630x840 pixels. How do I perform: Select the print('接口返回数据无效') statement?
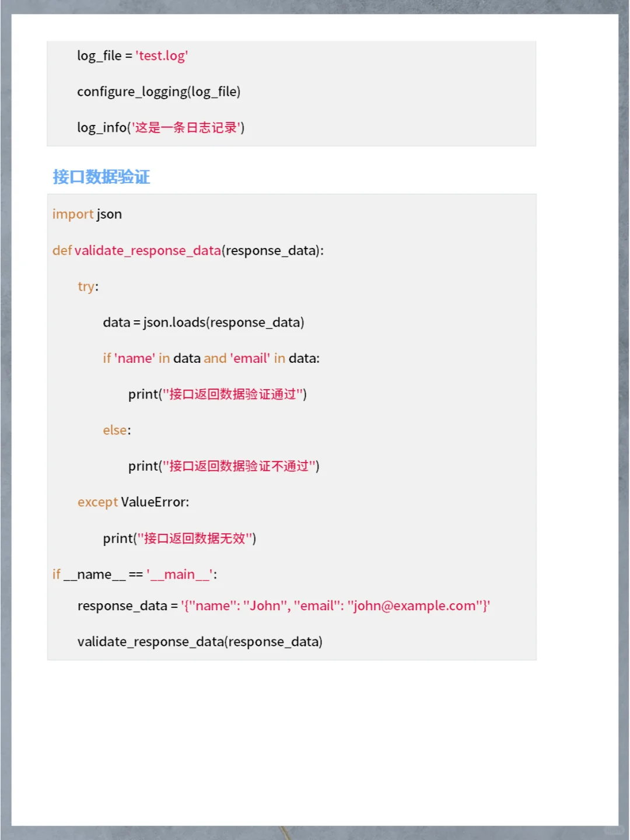180,538
